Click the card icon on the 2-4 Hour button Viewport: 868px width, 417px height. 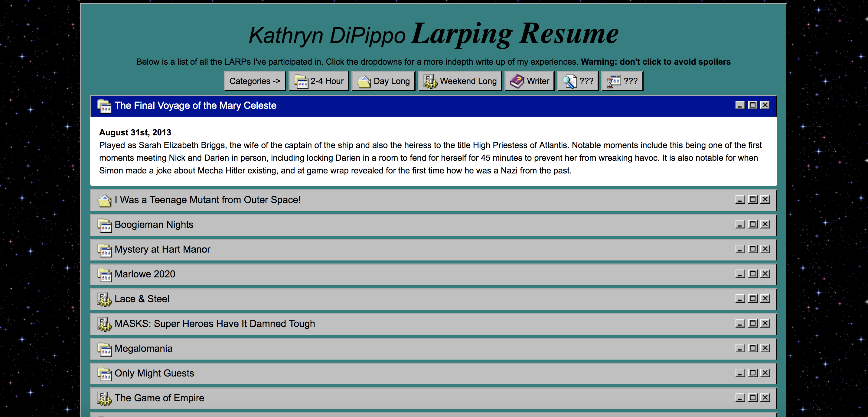click(x=301, y=81)
